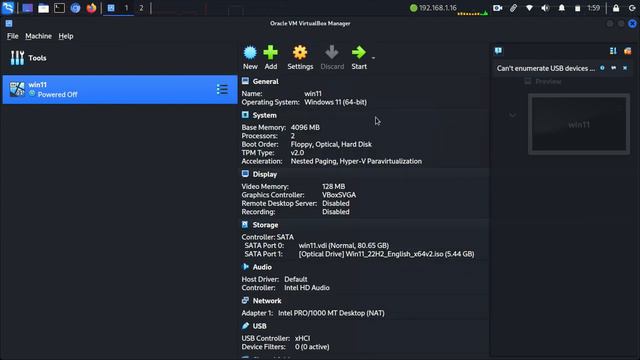Select the win11 Powered Off machine entry
The image size is (640, 360).
pos(119,89)
